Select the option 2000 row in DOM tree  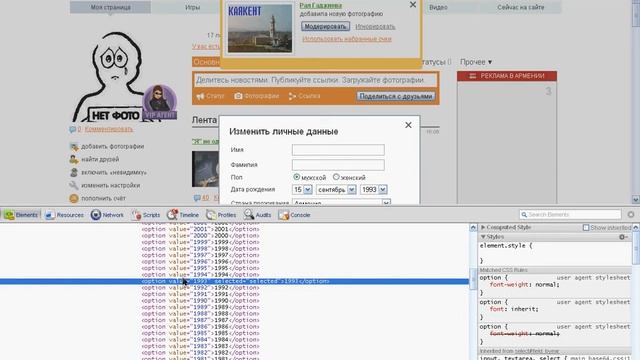200,236
